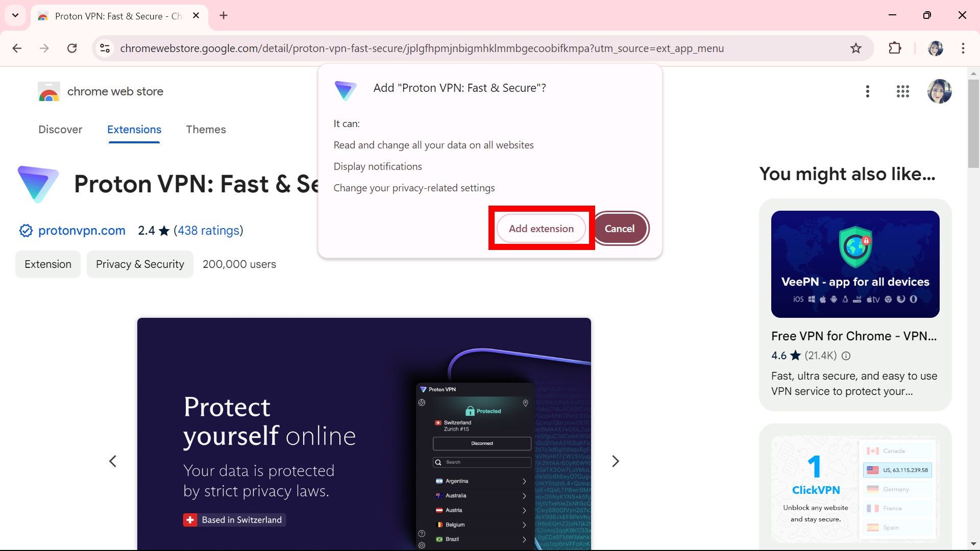Click the previous arrow to scroll screenshots
Viewport: 980px width, 551px height.
pos(113,461)
